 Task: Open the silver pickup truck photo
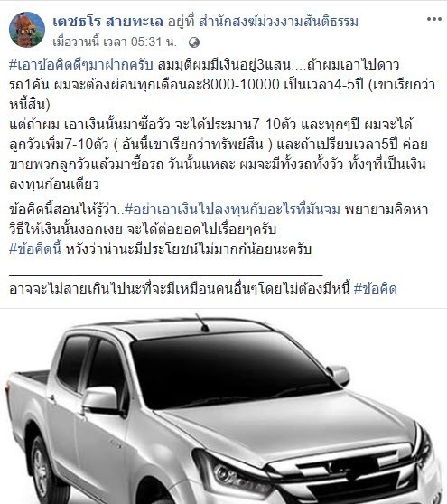click(x=223, y=406)
